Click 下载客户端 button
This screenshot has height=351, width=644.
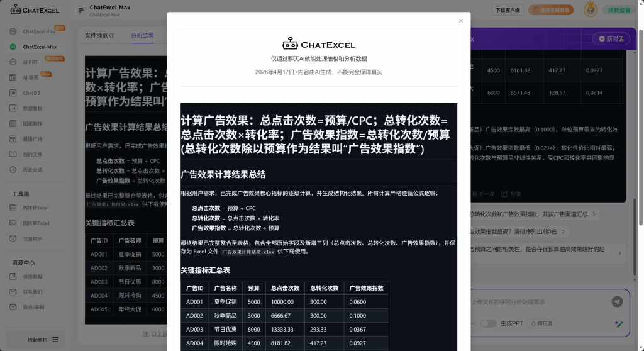pyautogui.click(x=508, y=10)
